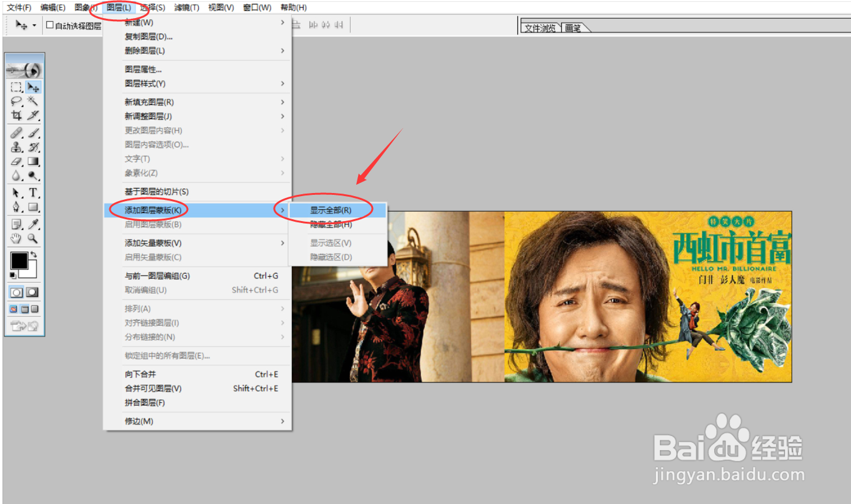Select the Pen tool

(17, 207)
